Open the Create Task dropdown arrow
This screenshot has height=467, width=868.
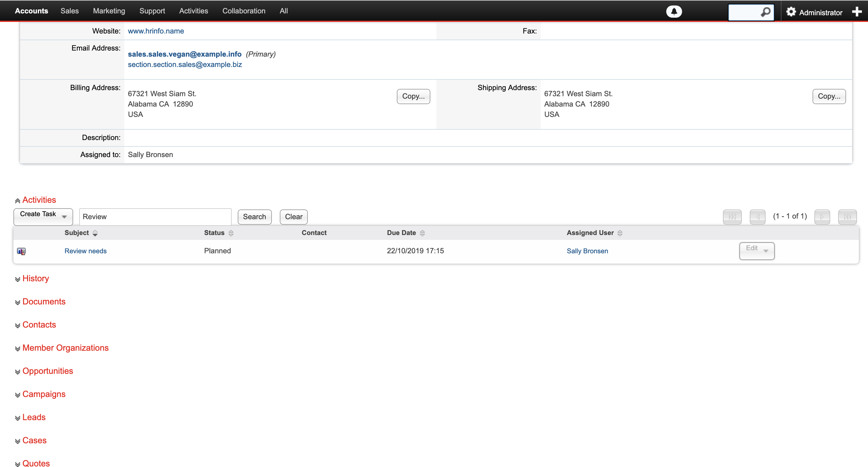65,217
